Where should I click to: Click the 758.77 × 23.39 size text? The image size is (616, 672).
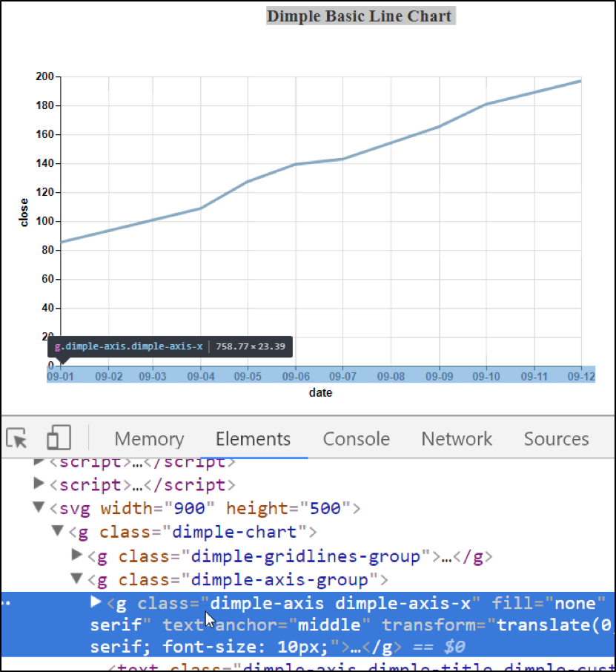point(250,346)
